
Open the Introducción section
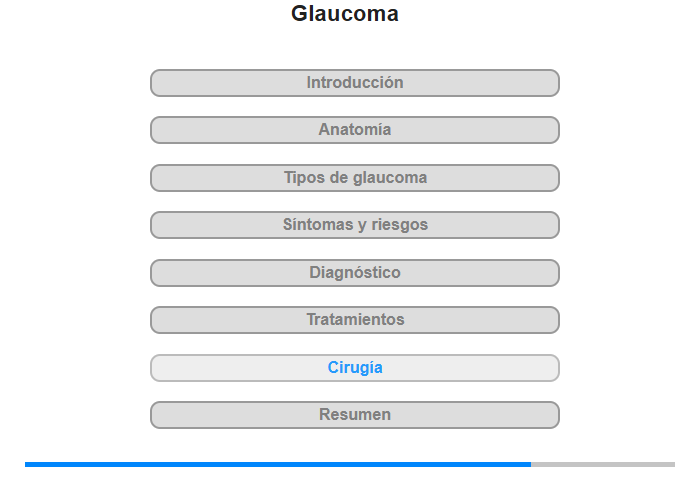click(x=354, y=83)
